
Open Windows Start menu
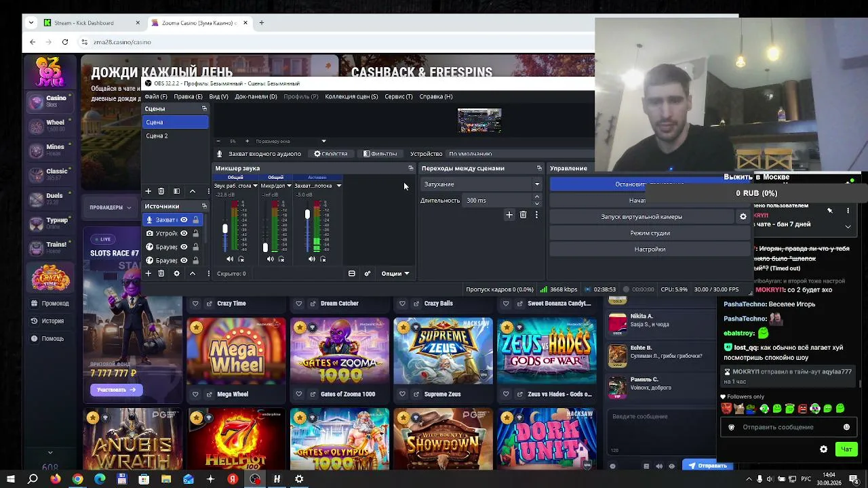(10, 479)
